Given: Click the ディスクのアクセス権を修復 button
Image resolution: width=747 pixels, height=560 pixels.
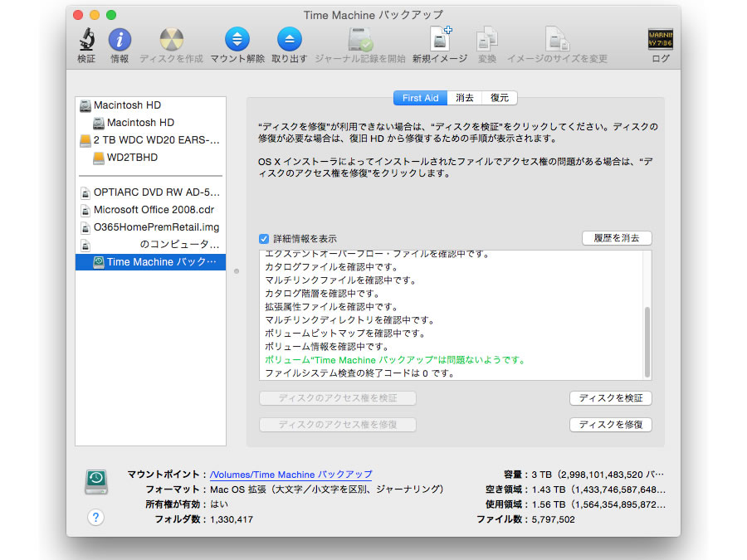Looking at the screenshot, I should coord(337,425).
